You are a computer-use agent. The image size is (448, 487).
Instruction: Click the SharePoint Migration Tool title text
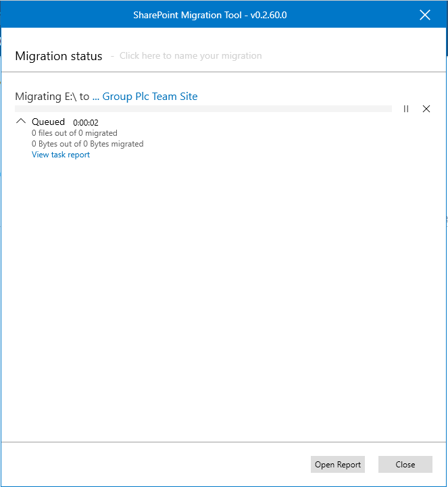(x=210, y=15)
